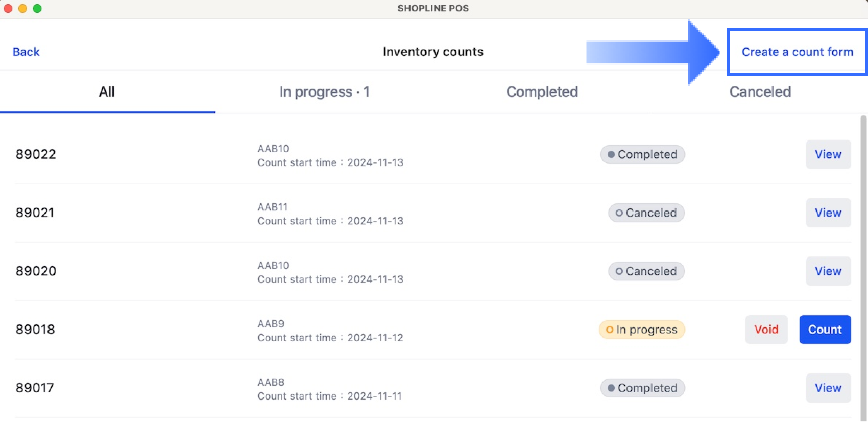Click the Back link

pos(26,52)
